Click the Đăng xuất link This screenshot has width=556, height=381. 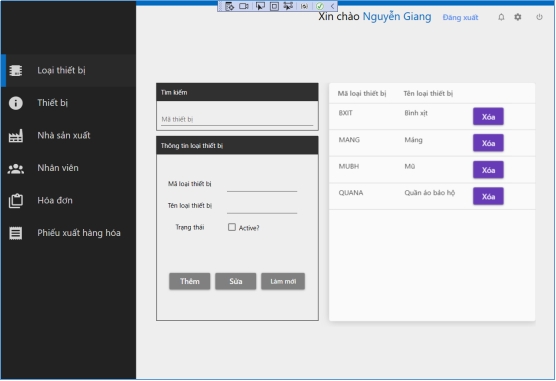tap(460, 17)
